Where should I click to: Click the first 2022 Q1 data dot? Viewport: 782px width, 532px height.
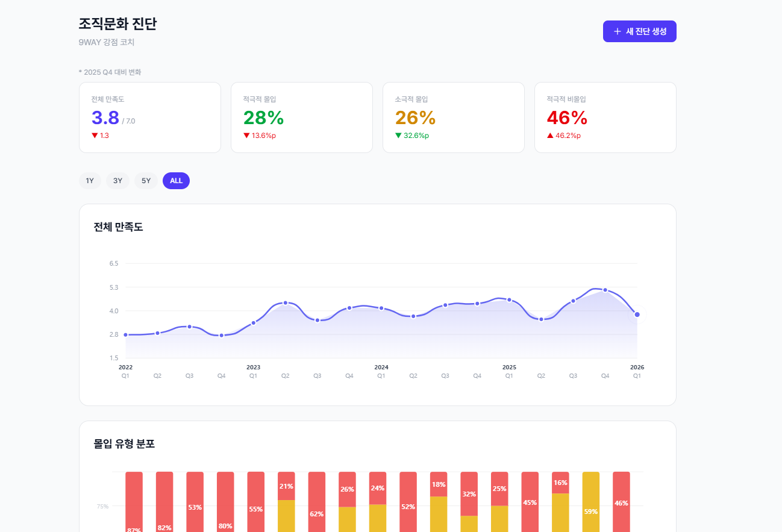pyautogui.click(x=125, y=334)
